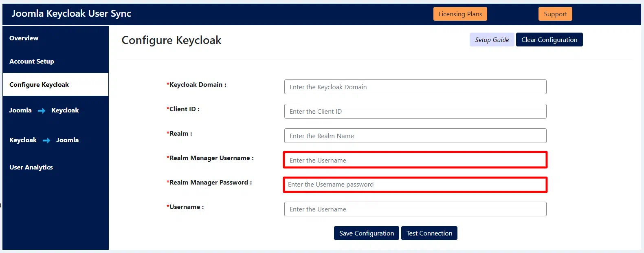This screenshot has height=253, width=644.
Task: Click the Joomla Keycloak User Sync title
Action: point(71,13)
